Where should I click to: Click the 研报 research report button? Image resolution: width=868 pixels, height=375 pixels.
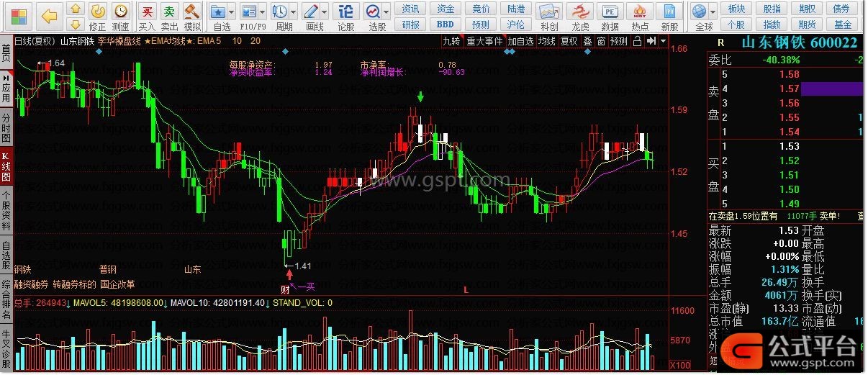pos(411,24)
